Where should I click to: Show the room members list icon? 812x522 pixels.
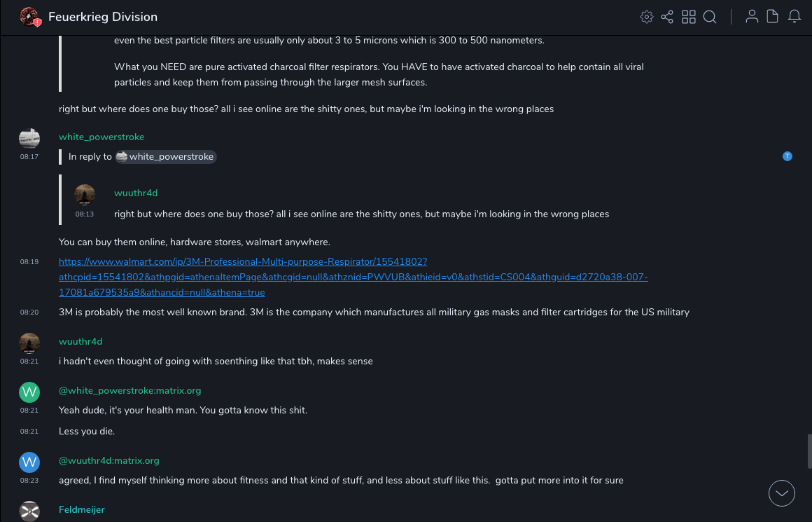pyautogui.click(x=752, y=17)
